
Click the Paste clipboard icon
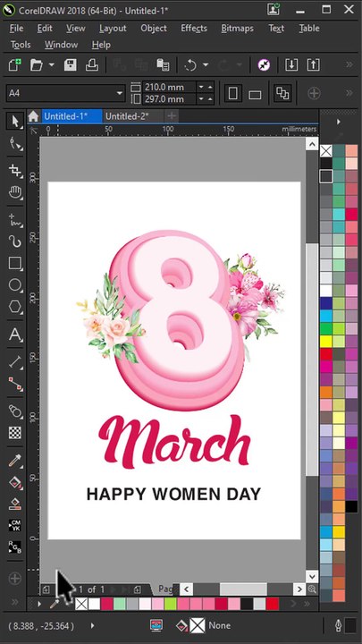163,65
